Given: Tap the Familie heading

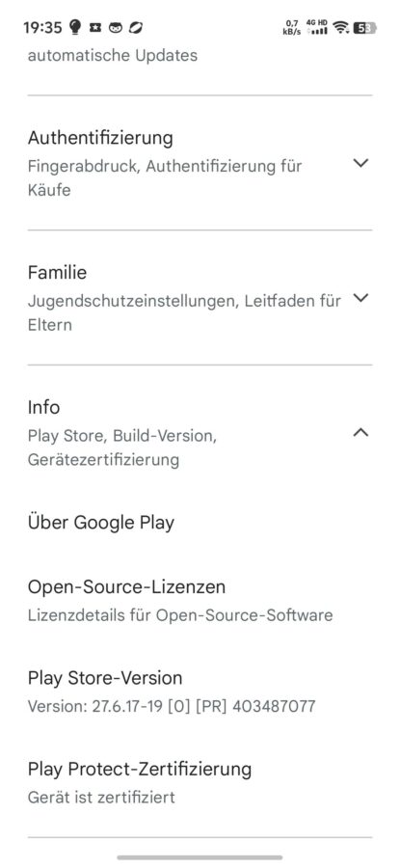Looking at the screenshot, I should (57, 272).
